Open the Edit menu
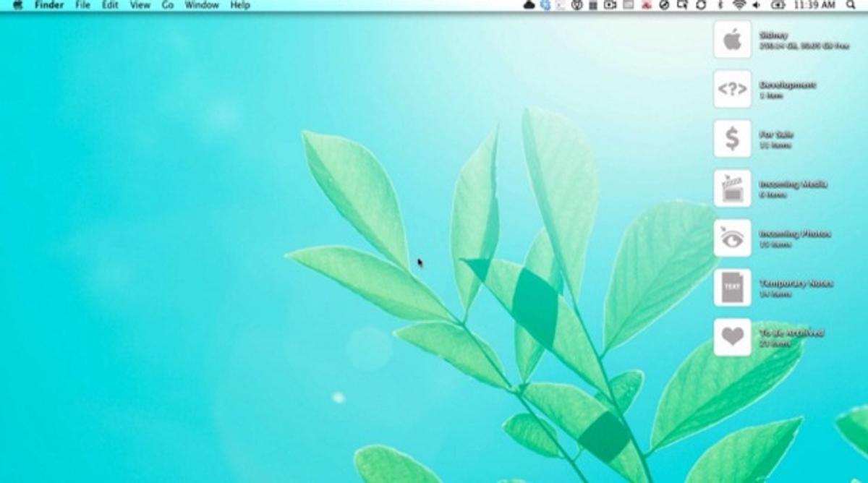 tap(110, 5)
